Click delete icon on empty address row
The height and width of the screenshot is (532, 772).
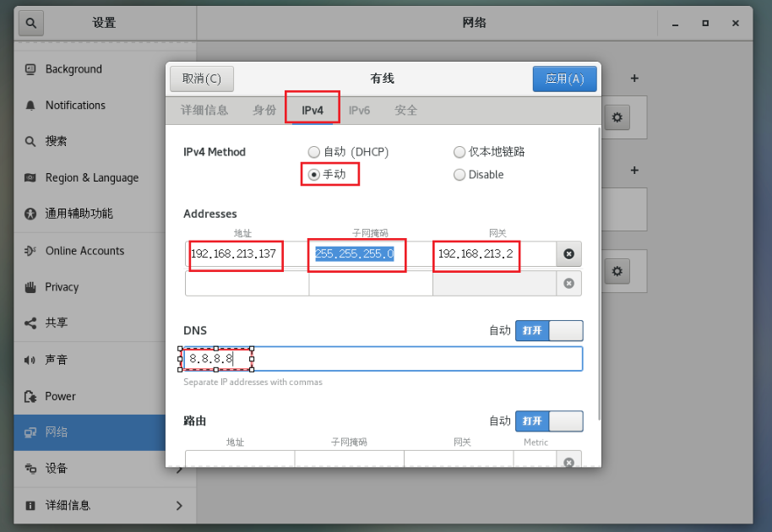pos(568,284)
